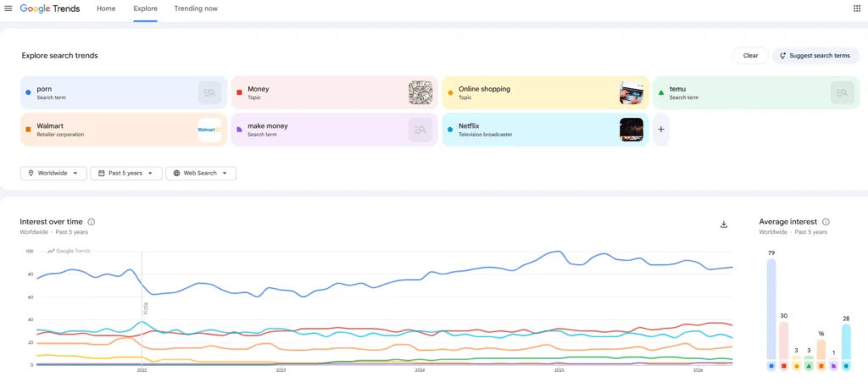Click the 2025 label on time axis

point(559,370)
